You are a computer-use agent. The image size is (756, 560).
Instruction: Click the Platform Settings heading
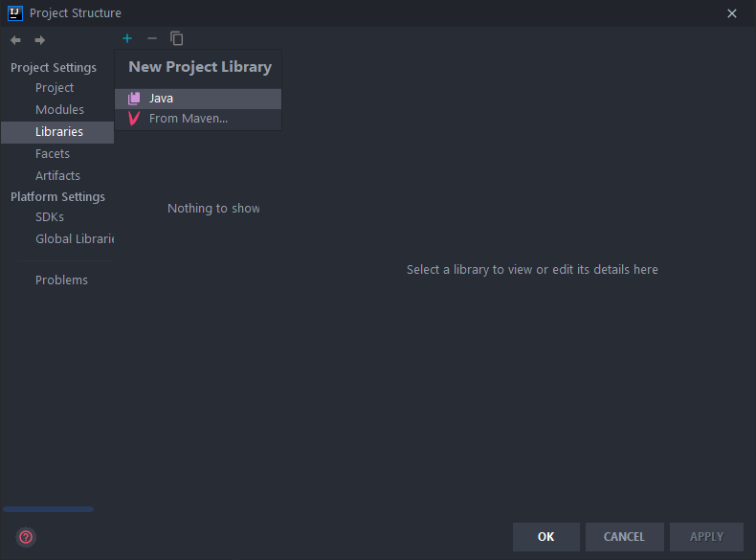[x=57, y=197]
